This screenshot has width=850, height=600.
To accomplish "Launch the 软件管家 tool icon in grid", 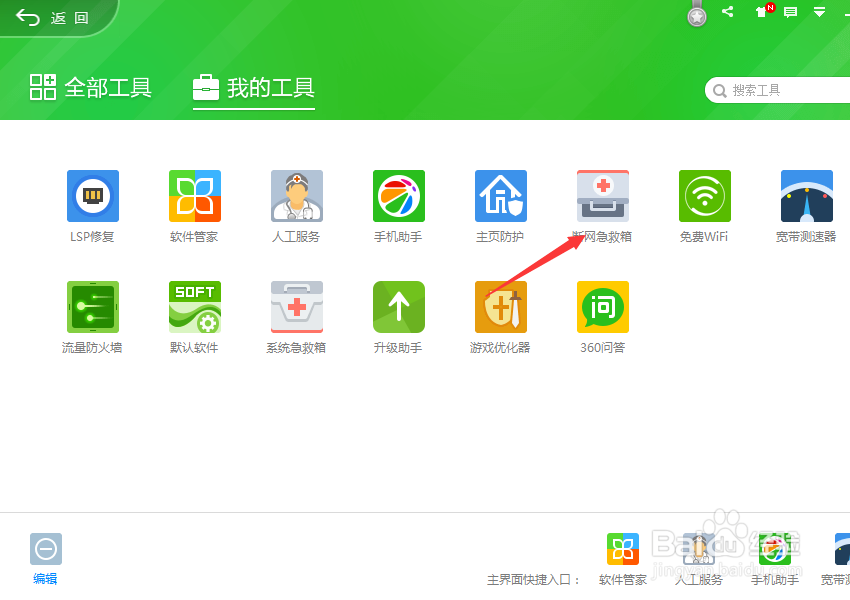I will (x=195, y=196).
